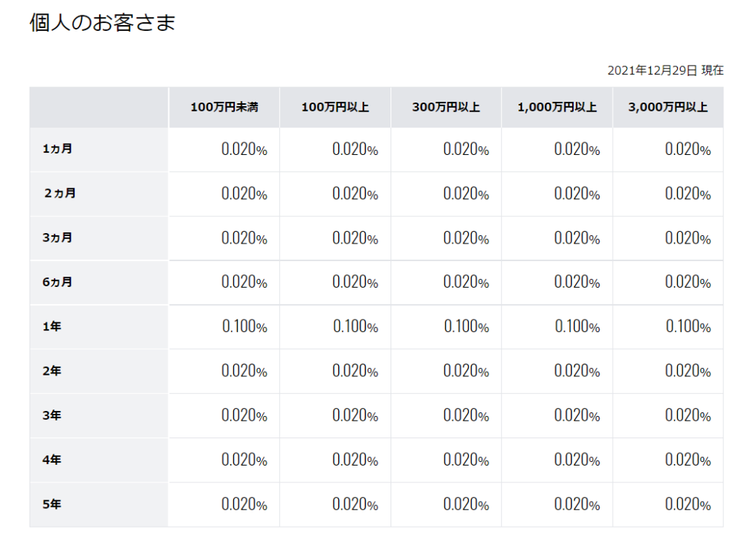Screen dimensions: 756x543
Task: Select the 6カ月 row label
Action: 58,282
